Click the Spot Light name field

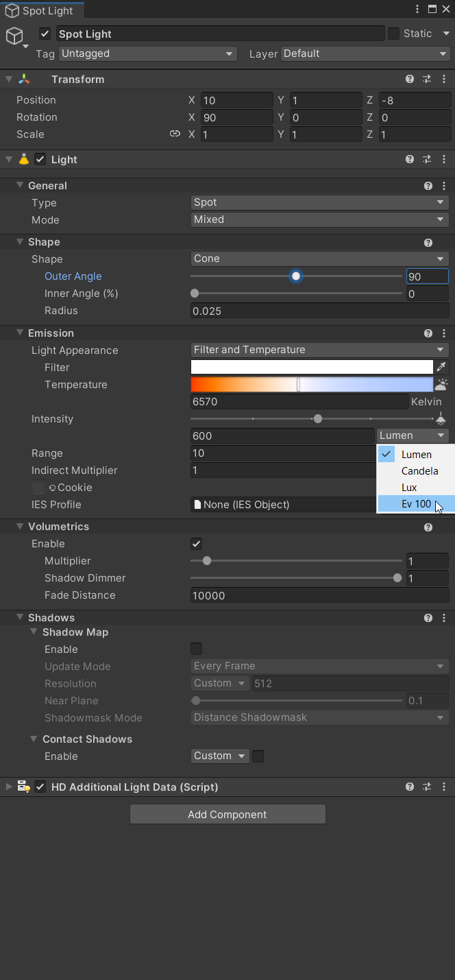pos(220,34)
